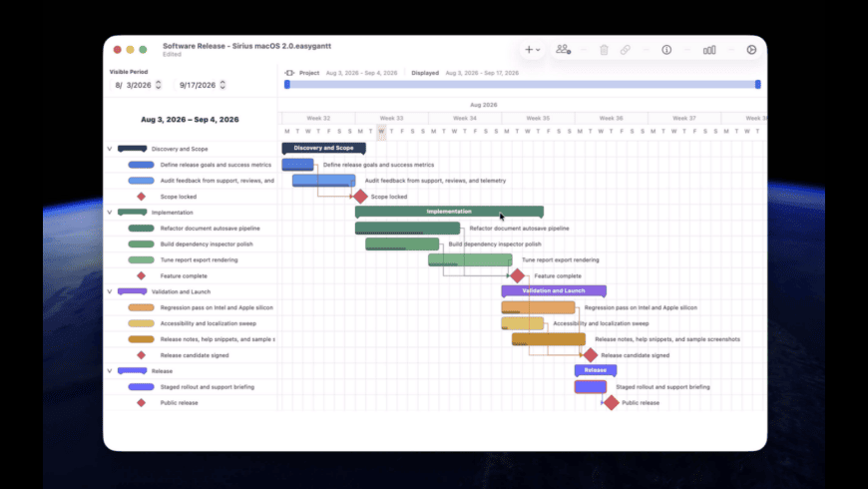Select Discovery and Scope row in task list
868x489 pixels.
click(191, 149)
